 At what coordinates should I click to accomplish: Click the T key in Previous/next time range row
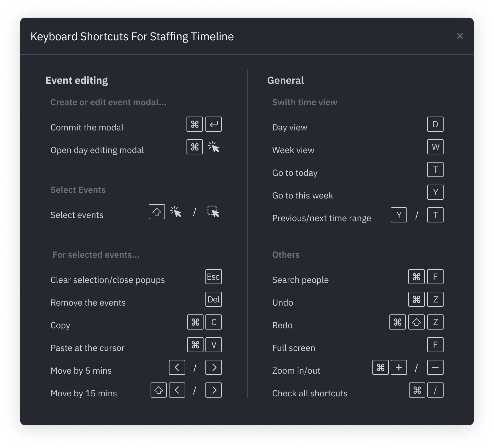coord(435,215)
